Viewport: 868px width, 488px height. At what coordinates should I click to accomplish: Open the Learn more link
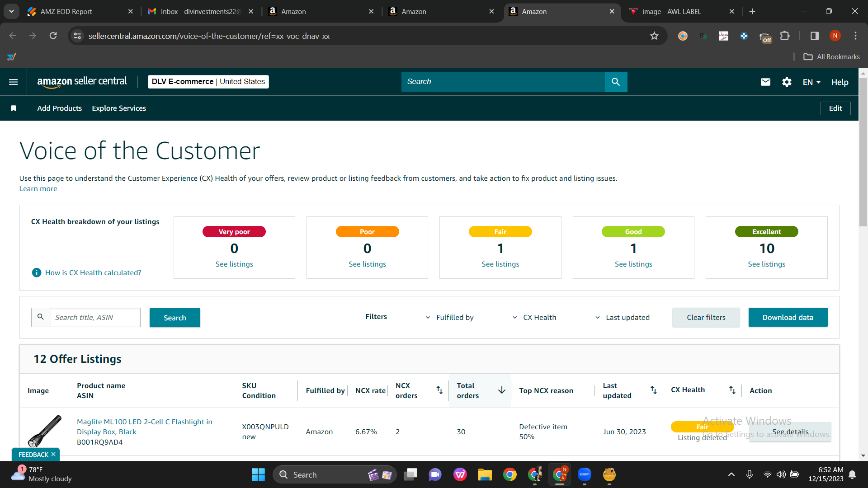pos(38,189)
